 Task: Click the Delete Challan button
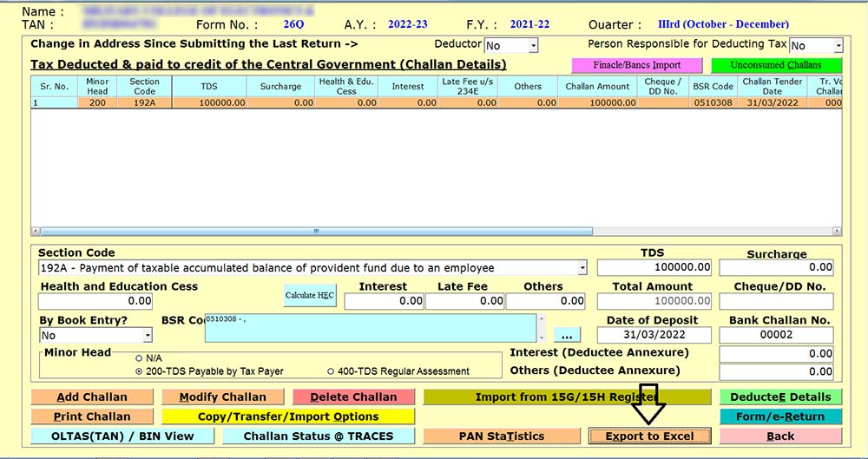click(x=352, y=397)
